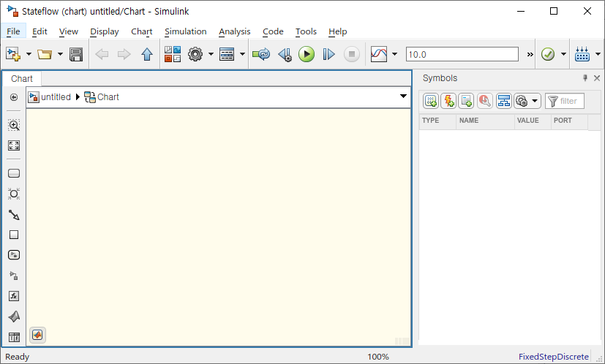Open the Code menu
This screenshot has height=364, width=605.
[x=273, y=31]
